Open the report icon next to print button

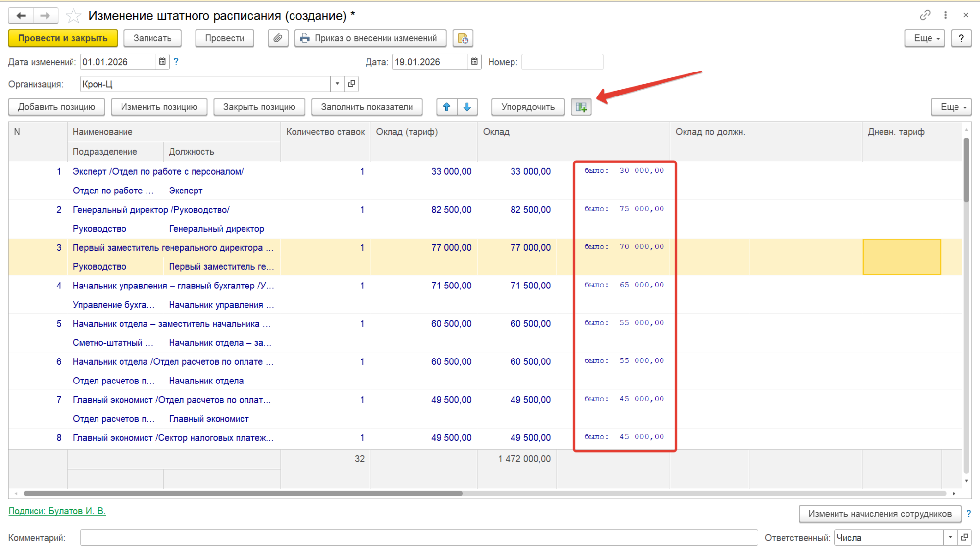(x=463, y=38)
